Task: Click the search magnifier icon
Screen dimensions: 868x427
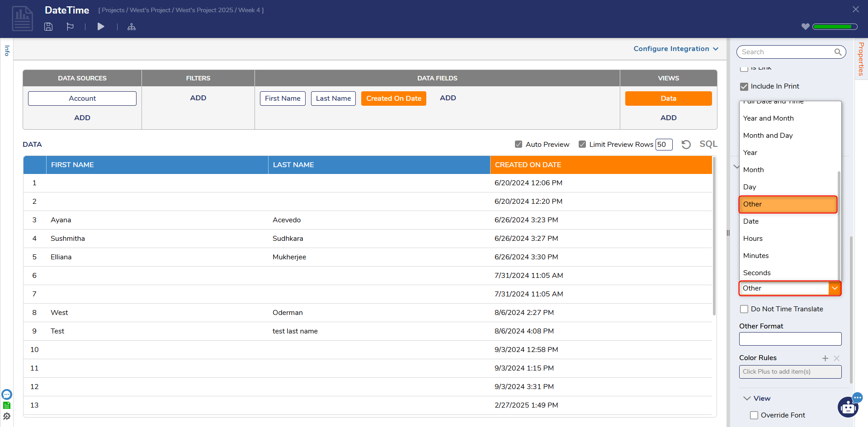Action: tap(838, 52)
